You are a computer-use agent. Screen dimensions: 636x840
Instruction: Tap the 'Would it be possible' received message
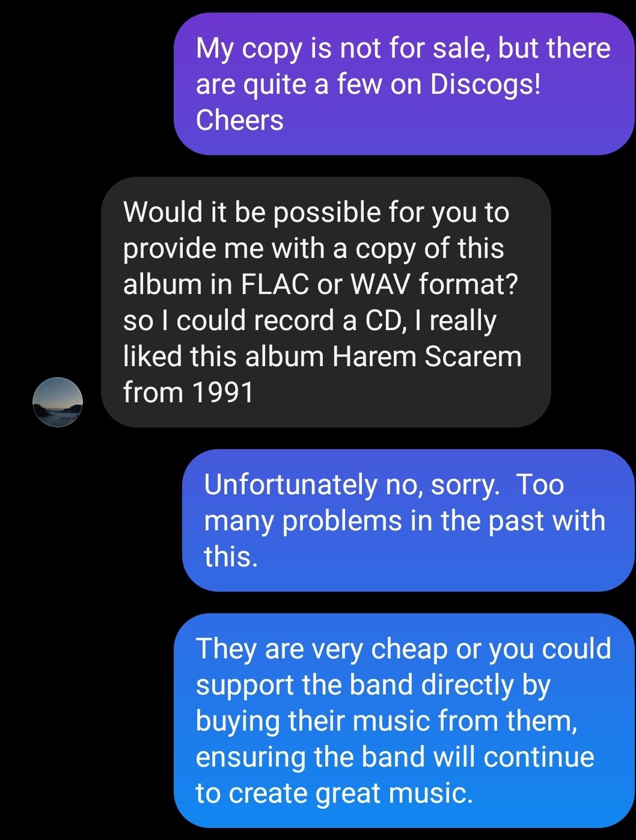[326, 302]
